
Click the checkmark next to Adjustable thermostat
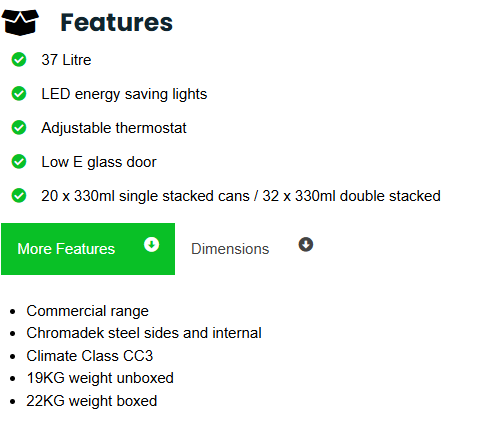click(x=19, y=128)
